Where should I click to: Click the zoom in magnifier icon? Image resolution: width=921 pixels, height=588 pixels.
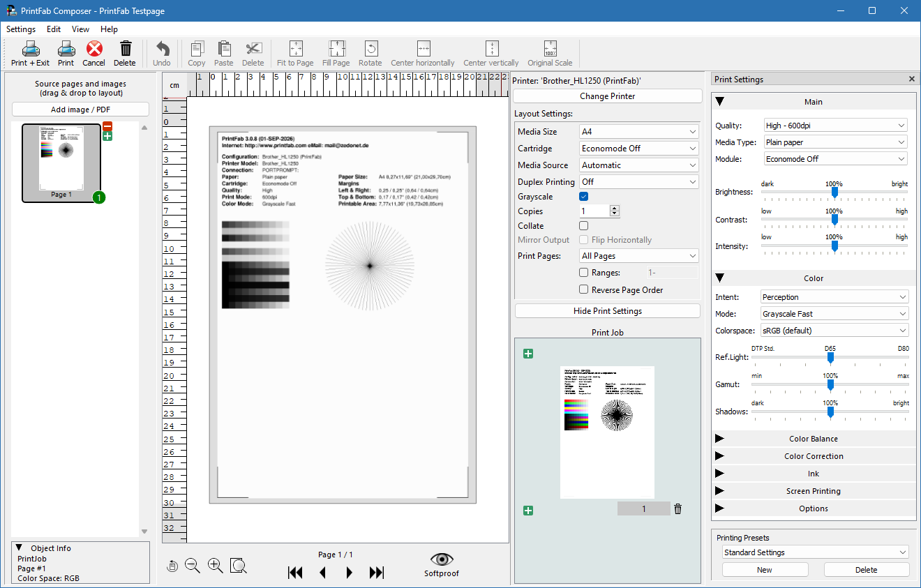[216, 566]
